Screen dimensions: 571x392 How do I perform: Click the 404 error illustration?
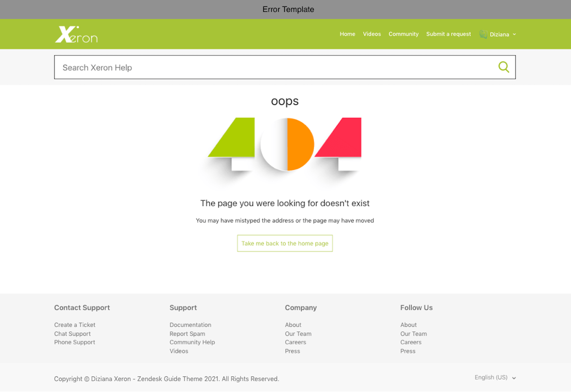tap(285, 145)
